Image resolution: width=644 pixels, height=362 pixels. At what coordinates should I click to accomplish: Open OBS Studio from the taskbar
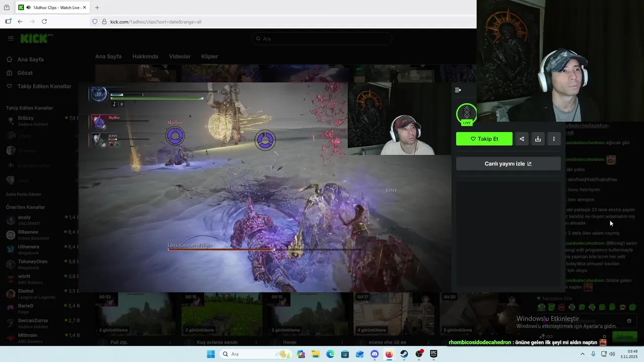[419, 354]
